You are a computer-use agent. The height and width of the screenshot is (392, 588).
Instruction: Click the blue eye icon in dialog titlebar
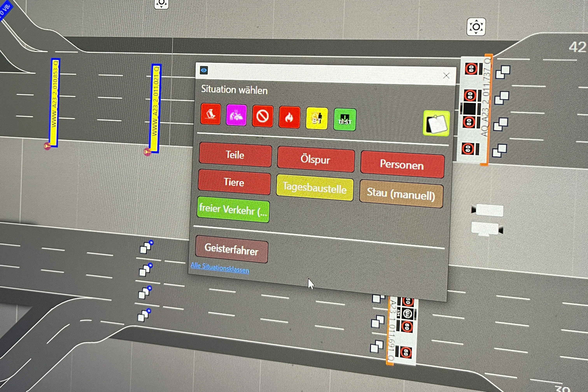point(204,70)
